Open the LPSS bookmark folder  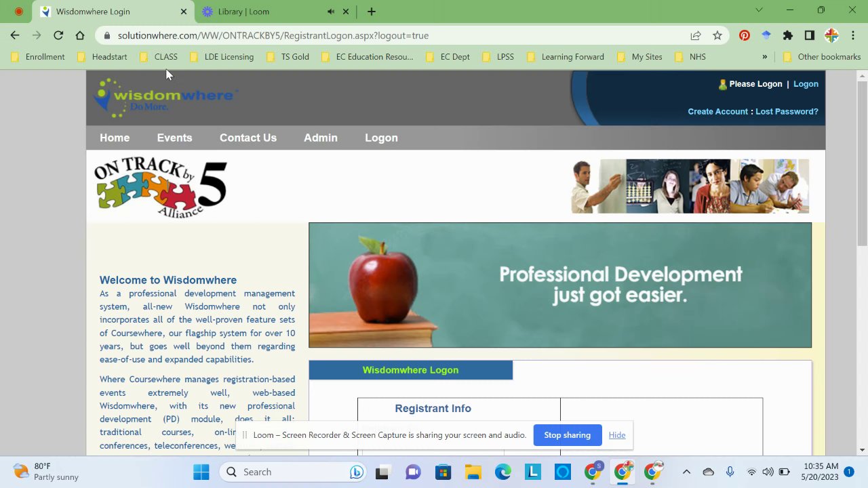(x=498, y=57)
